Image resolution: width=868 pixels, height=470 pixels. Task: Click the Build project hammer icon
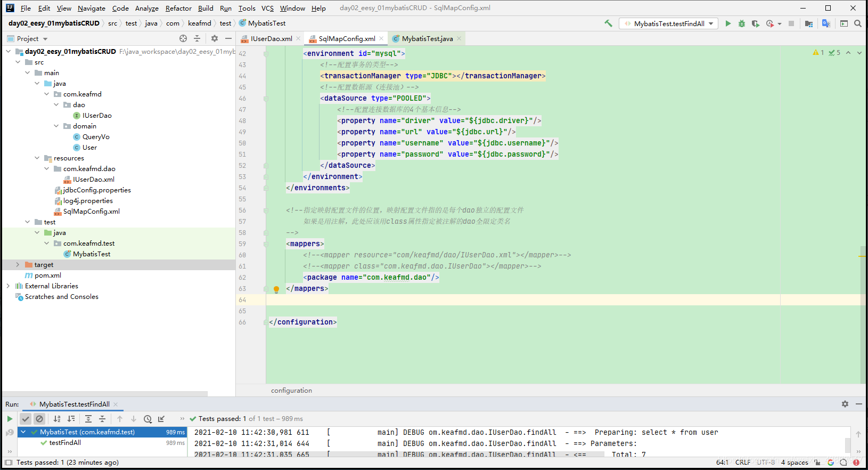pyautogui.click(x=608, y=23)
